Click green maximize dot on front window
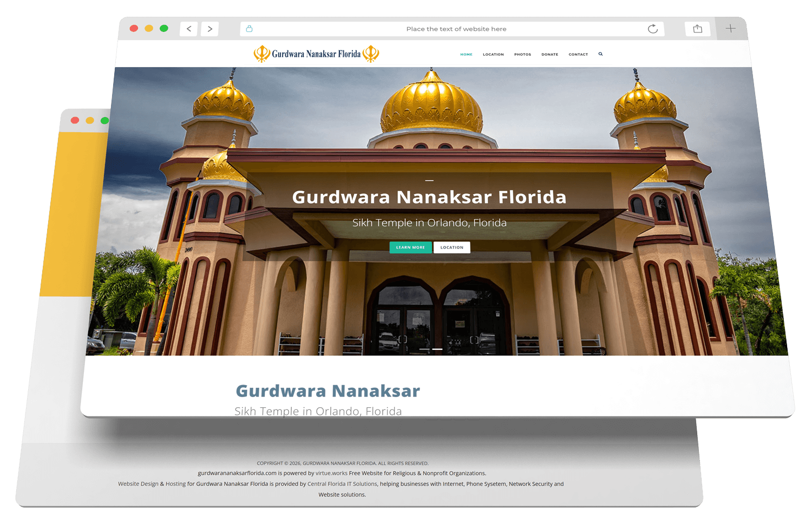 coord(164,28)
